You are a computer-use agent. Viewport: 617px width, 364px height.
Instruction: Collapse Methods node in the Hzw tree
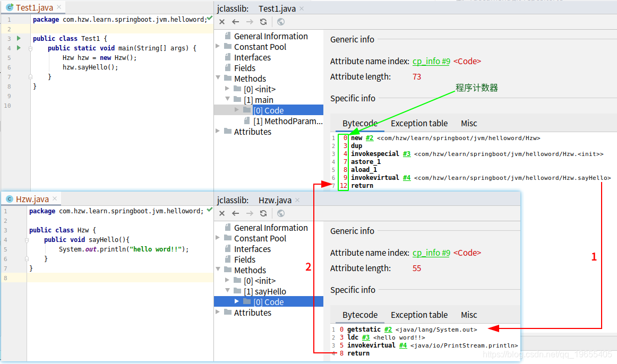click(218, 269)
